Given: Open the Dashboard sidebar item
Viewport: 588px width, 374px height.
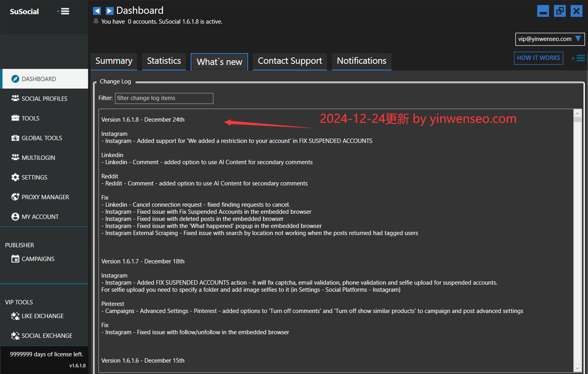Looking at the screenshot, I should [45, 79].
